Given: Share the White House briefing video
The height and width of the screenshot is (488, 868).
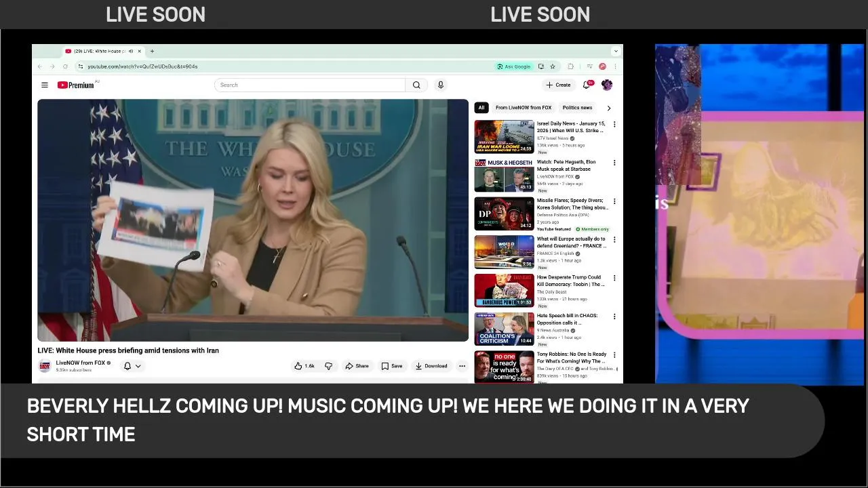Looking at the screenshot, I should coord(357,366).
